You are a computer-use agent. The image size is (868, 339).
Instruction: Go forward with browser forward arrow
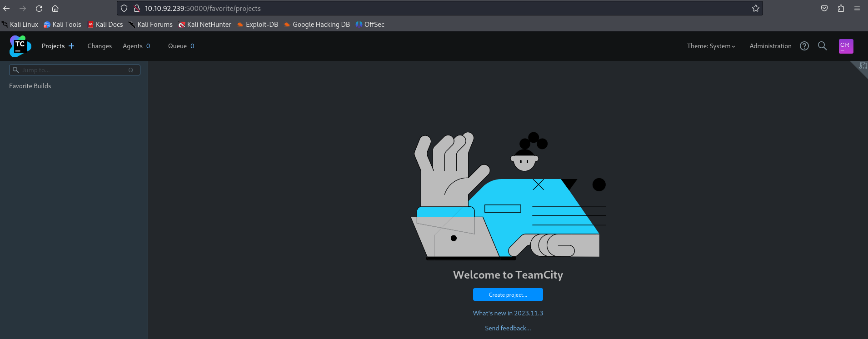click(23, 8)
